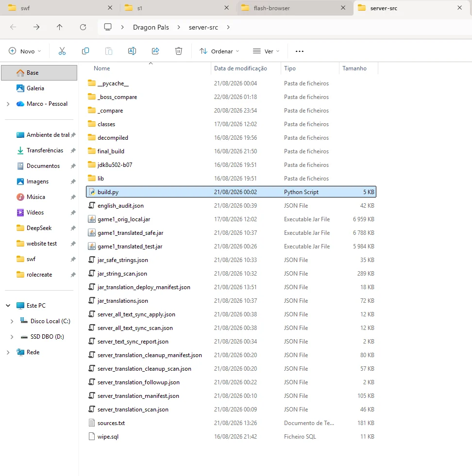Select the jar_translations.json file name

coord(123,301)
